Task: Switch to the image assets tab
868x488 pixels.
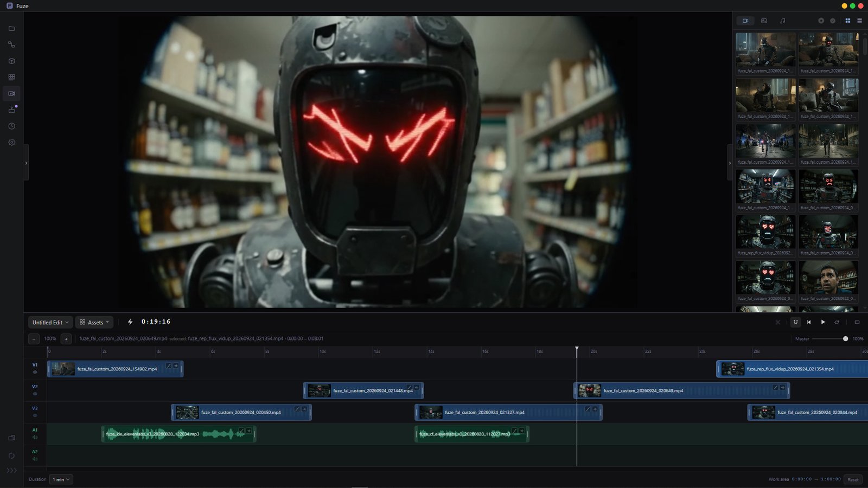Action: (x=764, y=21)
